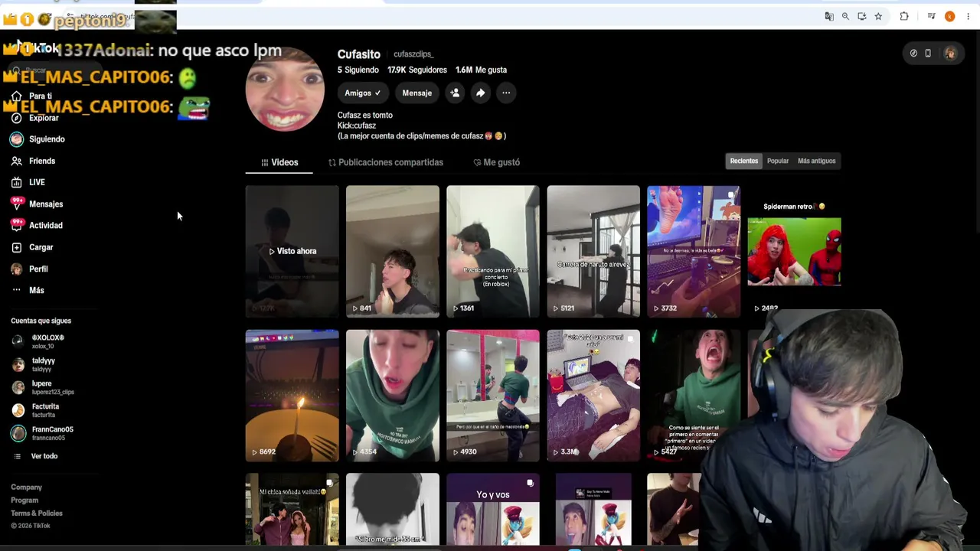Image resolution: width=980 pixels, height=551 pixels.
Task: Open the Chrome extensions puzzle icon
Action: point(904,16)
